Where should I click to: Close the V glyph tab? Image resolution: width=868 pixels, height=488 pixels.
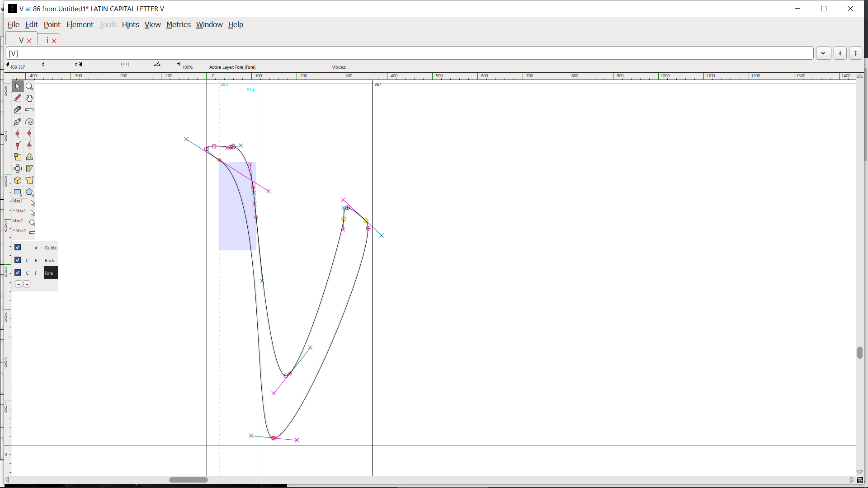29,41
